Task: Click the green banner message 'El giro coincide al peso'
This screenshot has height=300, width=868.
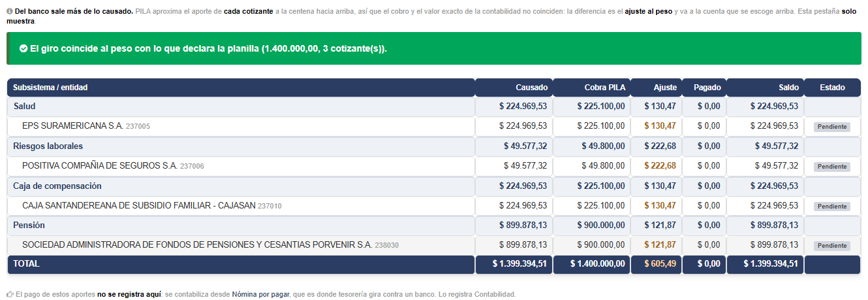Action: 208,49
